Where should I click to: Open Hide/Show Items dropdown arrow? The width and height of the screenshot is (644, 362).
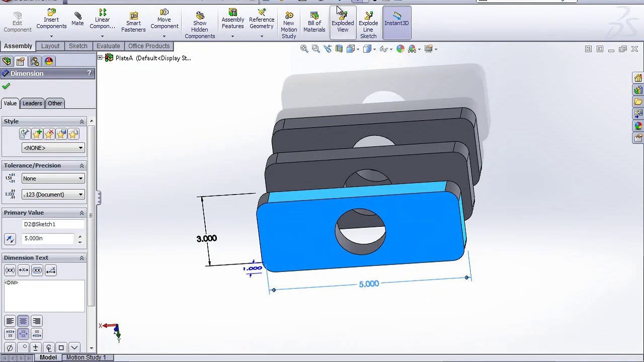click(x=391, y=49)
